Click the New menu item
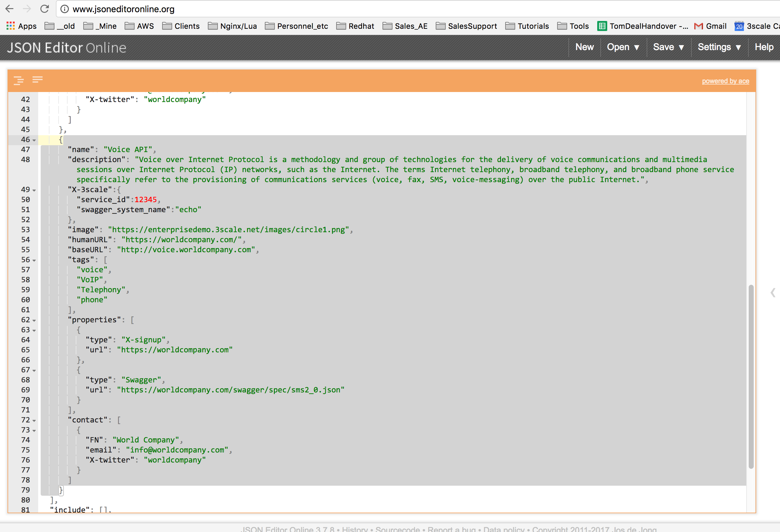This screenshot has width=780, height=532. point(584,47)
